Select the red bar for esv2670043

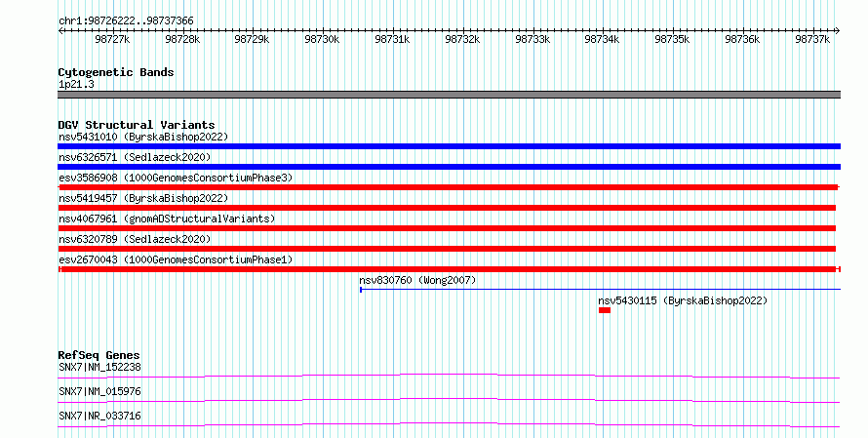pos(449,269)
